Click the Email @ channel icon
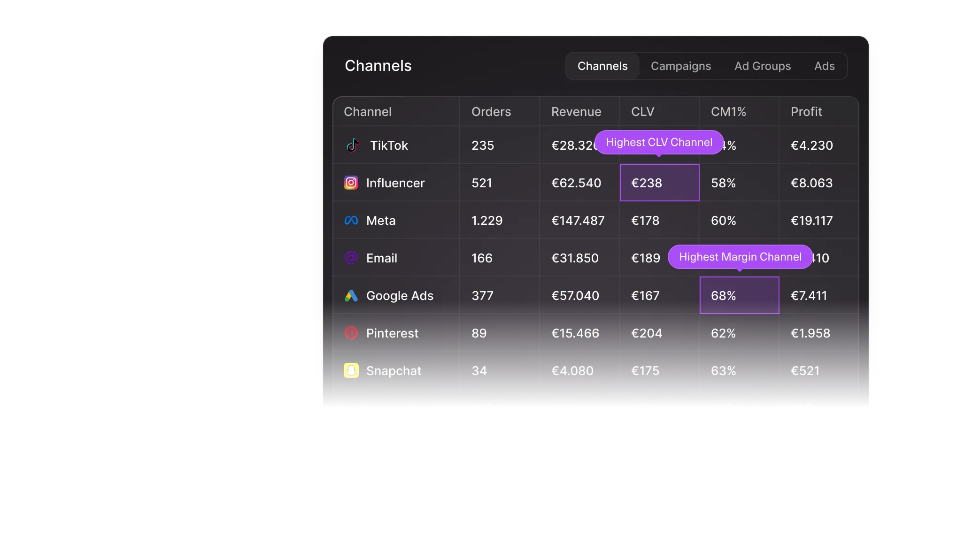980x538 pixels. 351,258
